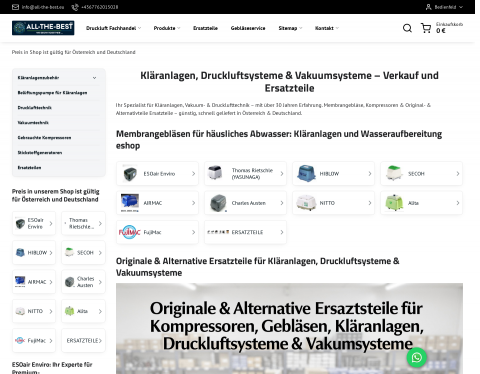The height and width of the screenshot is (374, 480).
Task: Select Belüftungspumpe für Kläranlagen sidebar item
Action: pos(52,93)
